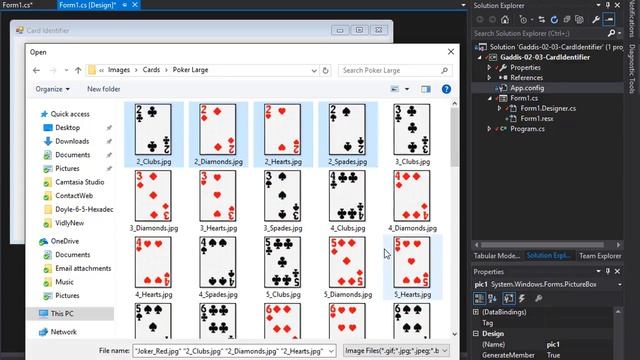Open the view options dropdown arrow
Screen dimensions: 640x360
click(407, 89)
